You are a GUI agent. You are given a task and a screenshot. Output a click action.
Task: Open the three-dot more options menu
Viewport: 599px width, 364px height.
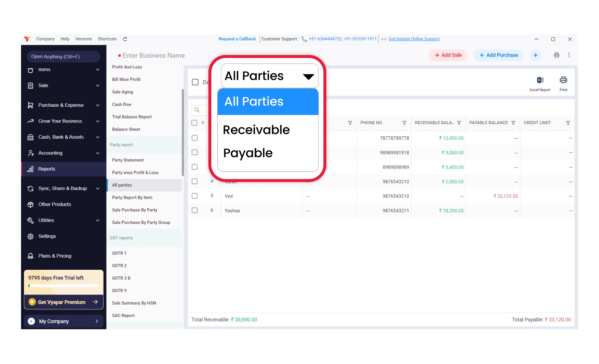(x=569, y=55)
